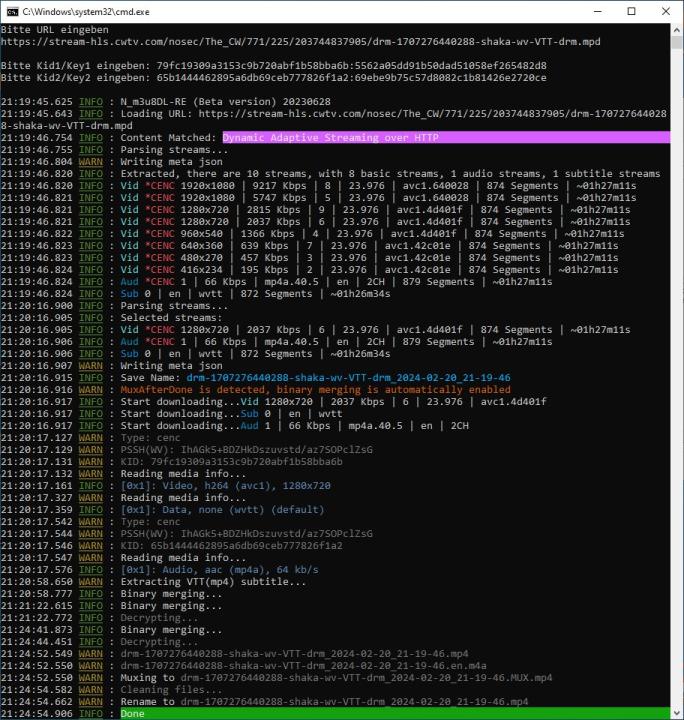Click the cmd.exe icon in title bar
Image resolution: width=684 pixels, height=720 pixels.
(x=12, y=11)
